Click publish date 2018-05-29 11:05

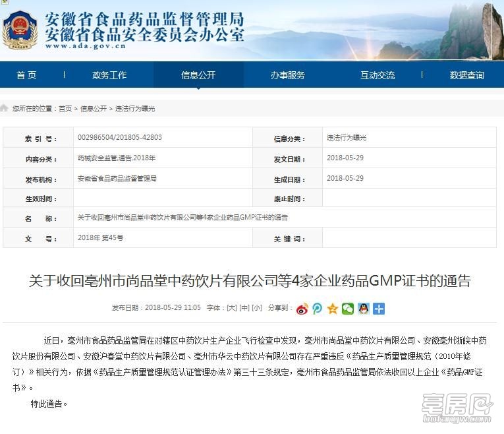point(173,307)
